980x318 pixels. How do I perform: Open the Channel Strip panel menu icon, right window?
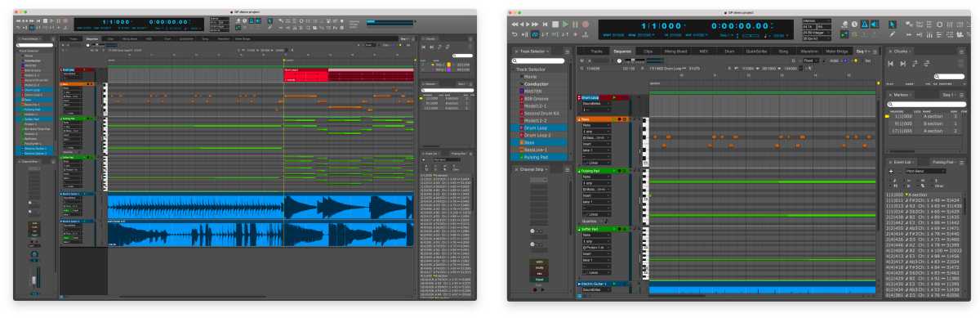[x=568, y=169]
